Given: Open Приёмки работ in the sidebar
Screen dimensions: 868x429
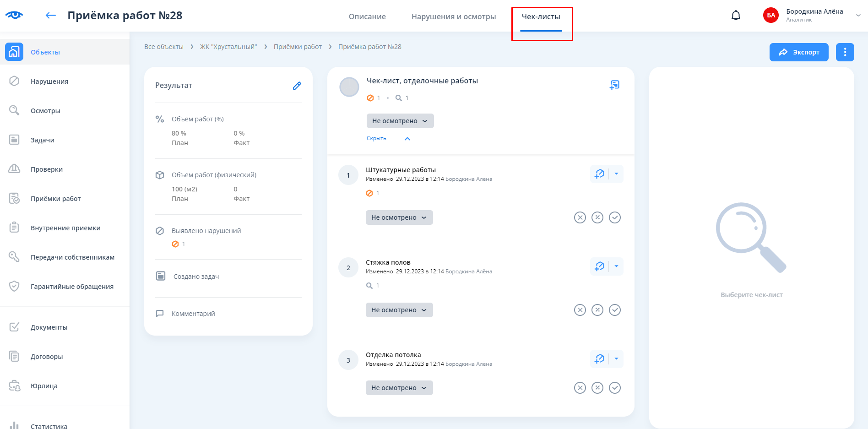Looking at the screenshot, I should tap(55, 199).
